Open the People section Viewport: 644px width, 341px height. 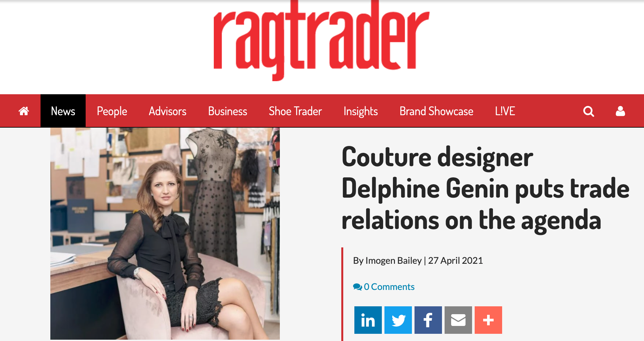coord(112,111)
